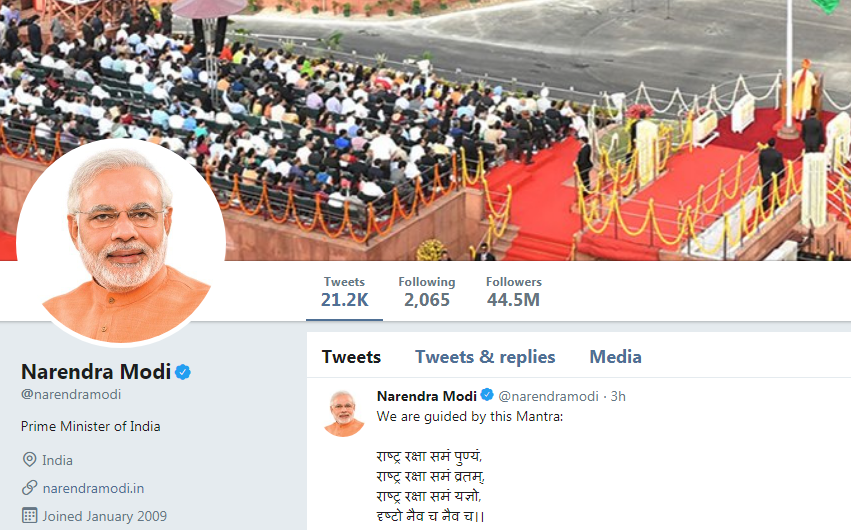The height and width of the screenshot is (530, 851).
Task: Click the verified badge beside the profile name
Action: (183, 372)
